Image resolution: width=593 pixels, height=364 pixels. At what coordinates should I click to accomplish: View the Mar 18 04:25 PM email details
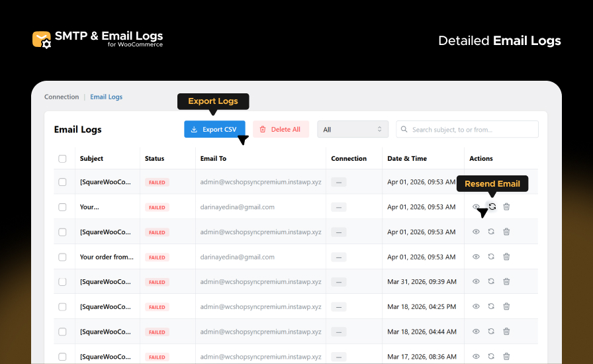pyautogui.click(x=476, y=306)
